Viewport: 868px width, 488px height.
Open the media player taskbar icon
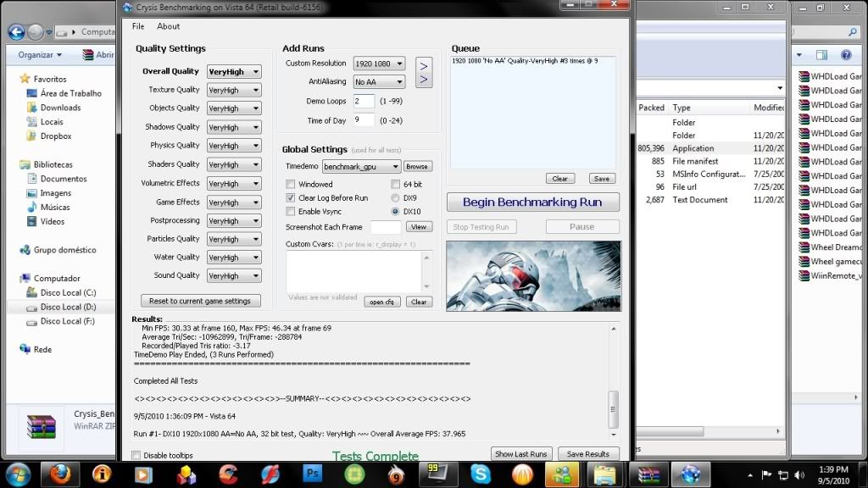pos(143,474)
